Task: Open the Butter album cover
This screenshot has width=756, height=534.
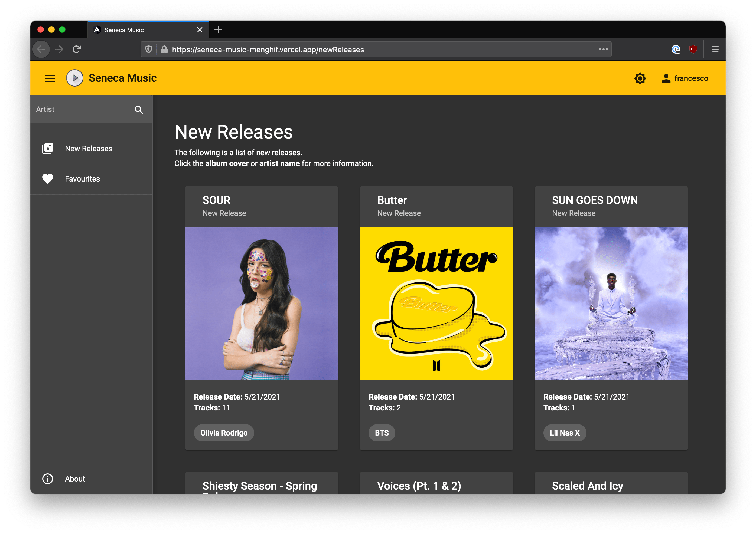Action: tap(436, 303)
